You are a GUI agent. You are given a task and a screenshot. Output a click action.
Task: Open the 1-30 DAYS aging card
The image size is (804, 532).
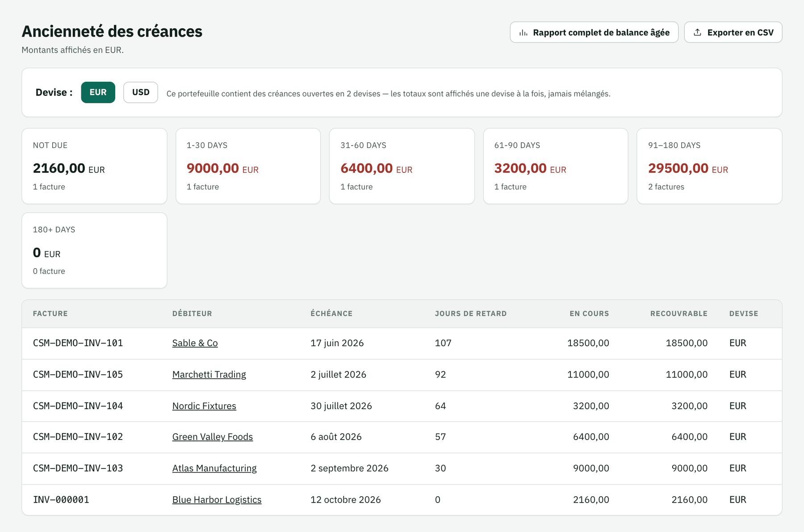248,166
